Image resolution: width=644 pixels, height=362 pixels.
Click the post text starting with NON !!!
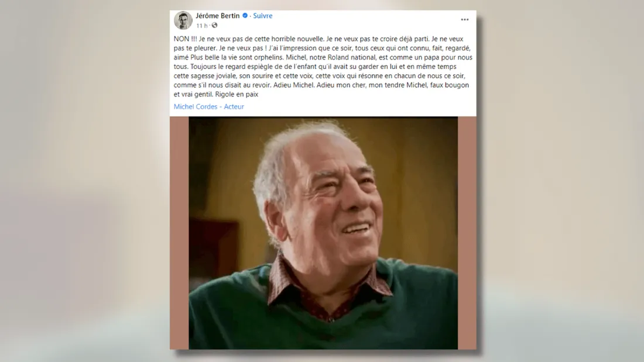pos(323,67)
